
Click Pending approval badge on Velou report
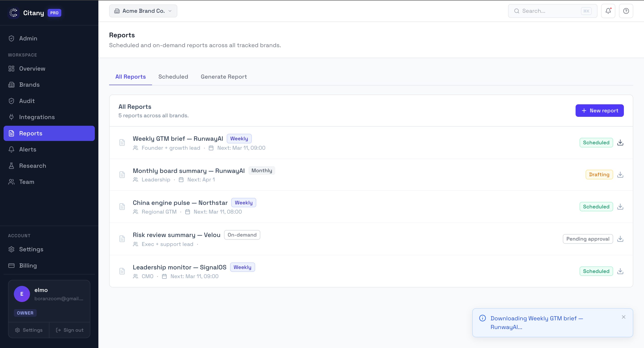tap(588, 239)
